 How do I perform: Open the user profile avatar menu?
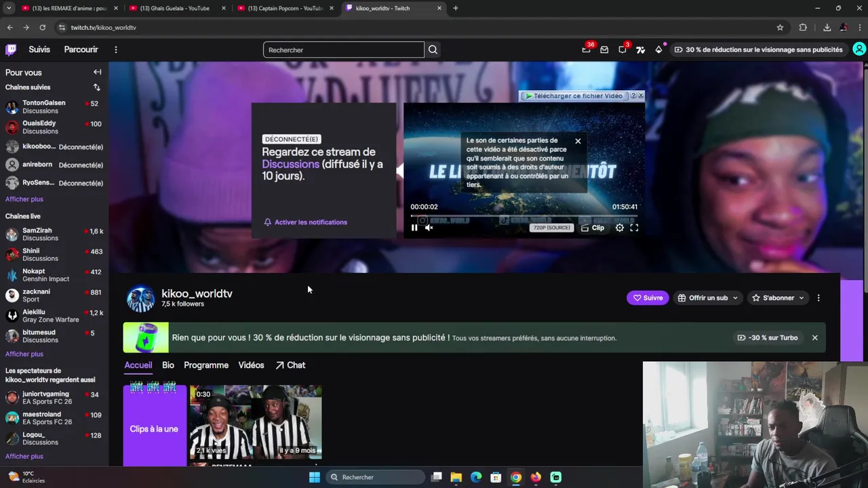[x=859, y=49]
